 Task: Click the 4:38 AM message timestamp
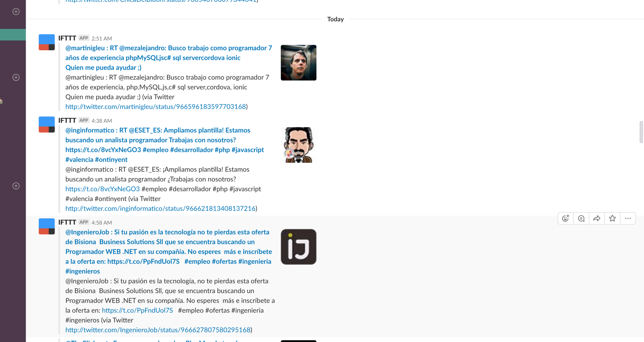(101, 121)
